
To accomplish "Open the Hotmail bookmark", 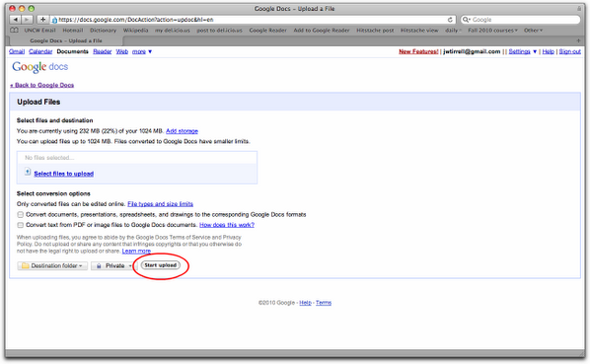I will [73, 30].
